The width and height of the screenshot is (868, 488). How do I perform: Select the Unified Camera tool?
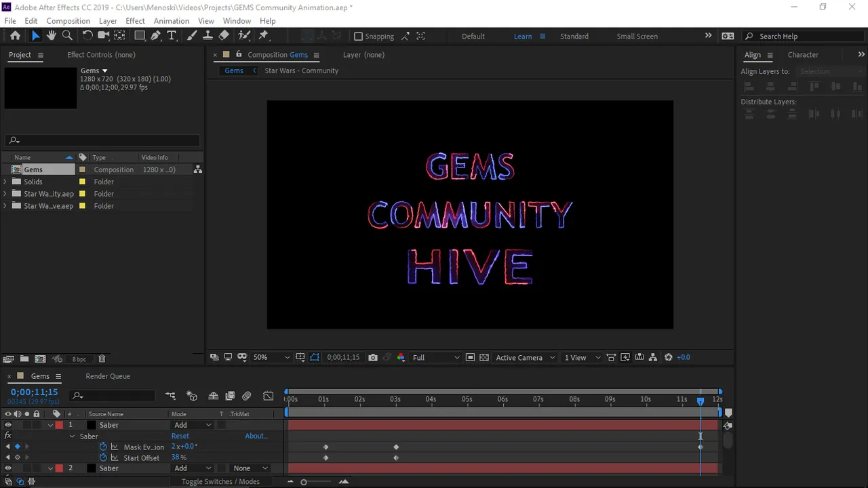click(x=103, y=36)
